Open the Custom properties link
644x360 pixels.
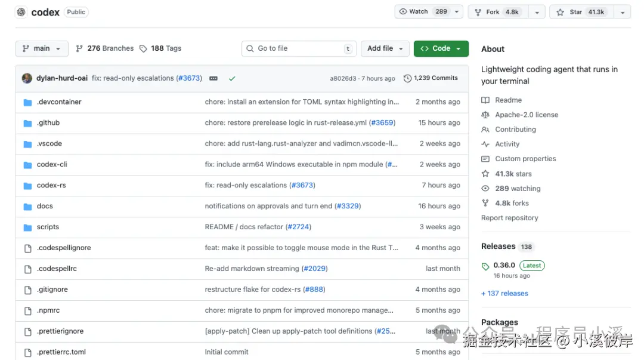(x=525, y=159)
